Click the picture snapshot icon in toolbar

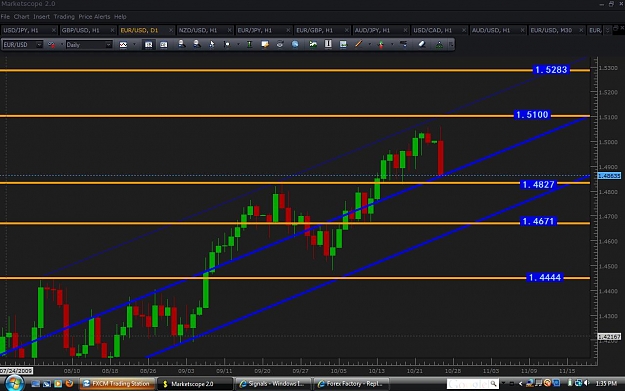point(343,45)
